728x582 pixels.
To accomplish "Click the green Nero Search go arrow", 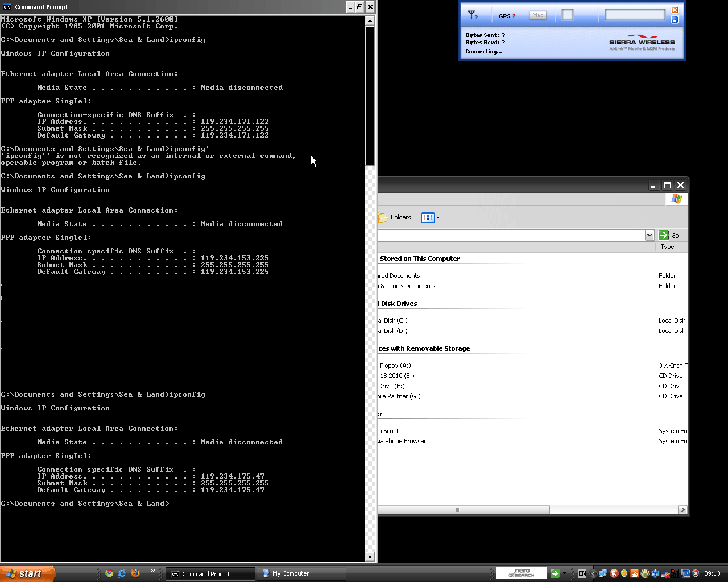I will (x=555, y=574).
